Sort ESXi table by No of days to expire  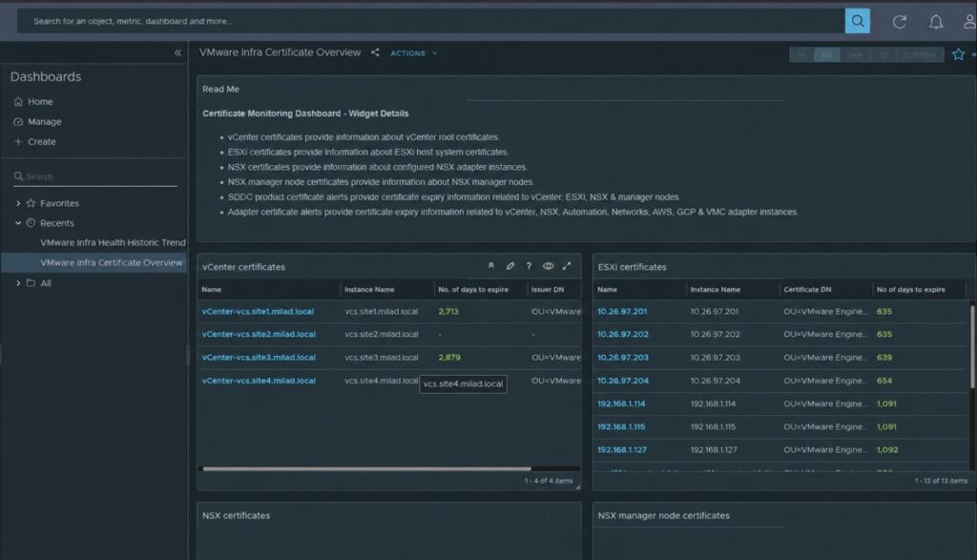click(x=910, y=290)
